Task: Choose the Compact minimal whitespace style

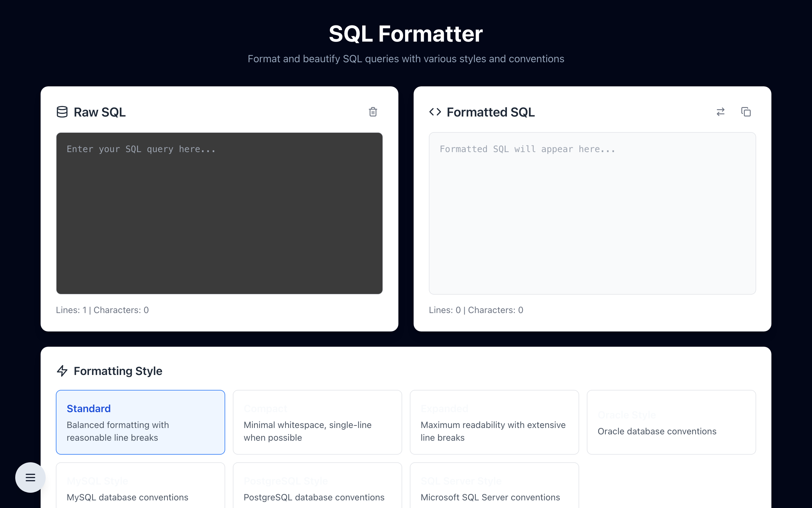Action: (318, 422)
